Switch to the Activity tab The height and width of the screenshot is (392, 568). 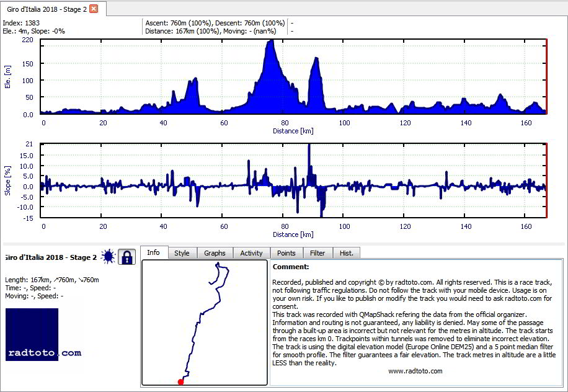point(251,253)
